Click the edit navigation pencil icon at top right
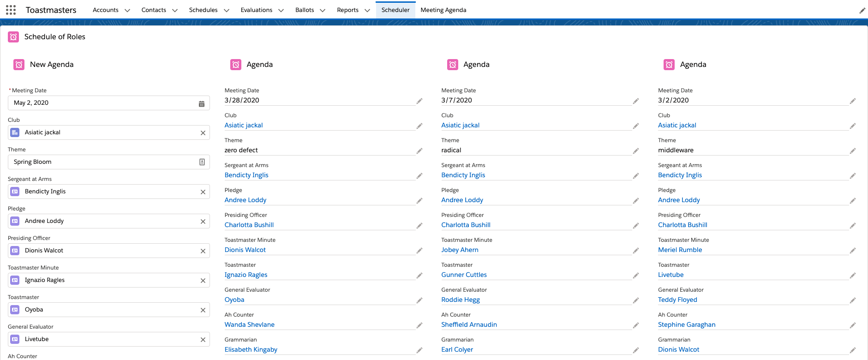Image resolution: width=868 pixels, height=360 pixels. point(862,11)
